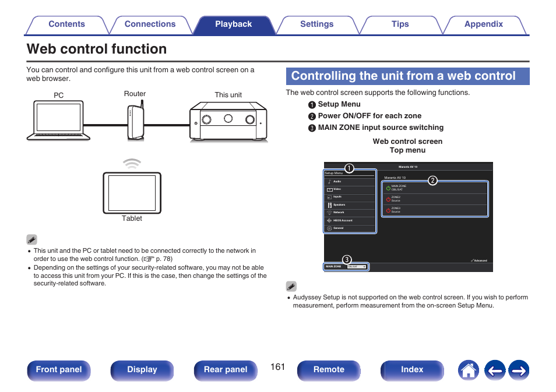Go to the Rear panel section
The image size is (556, 392).
click(226, 370)
